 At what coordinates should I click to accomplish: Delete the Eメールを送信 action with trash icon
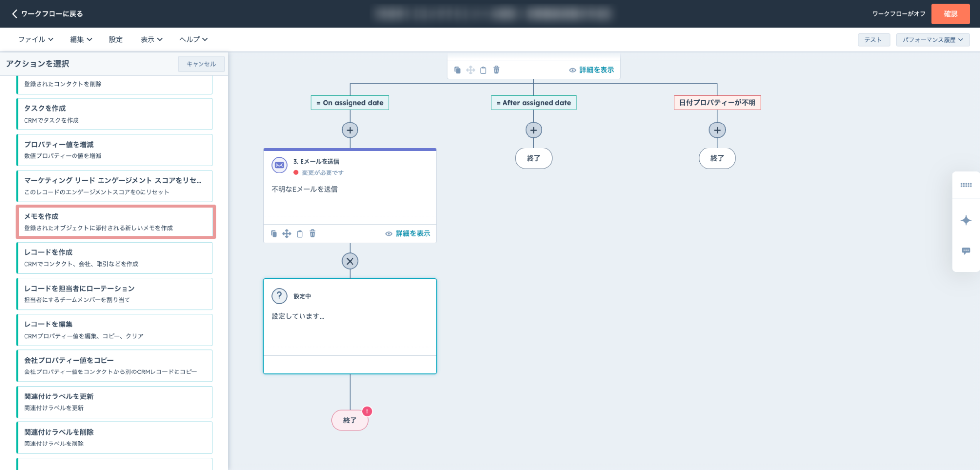[312, 234]
